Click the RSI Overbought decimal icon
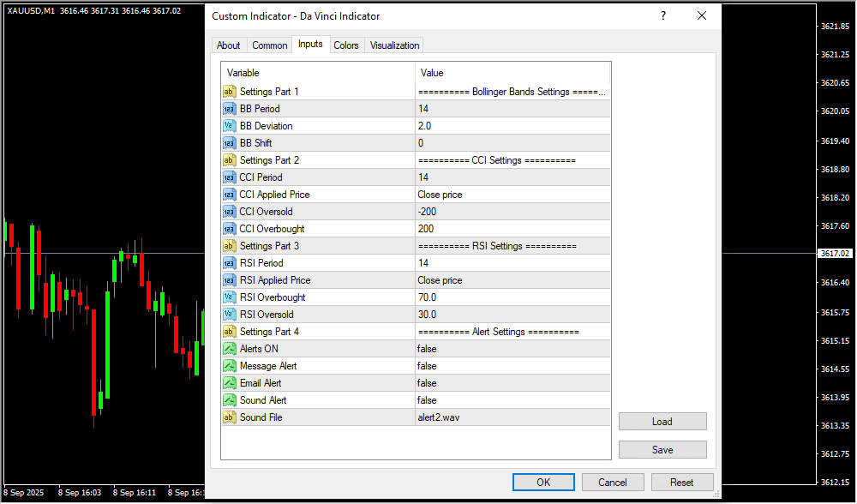 pos(229,297)
